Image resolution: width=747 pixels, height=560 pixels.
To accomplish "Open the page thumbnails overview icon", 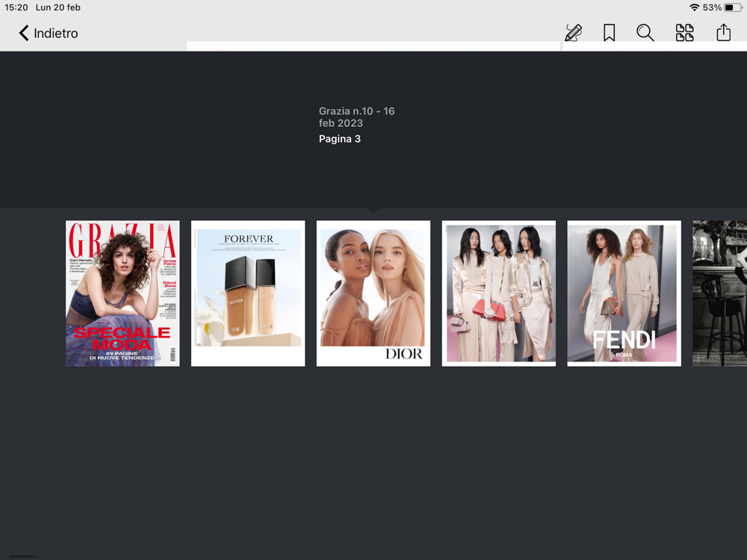I will [x=684, y=33].
